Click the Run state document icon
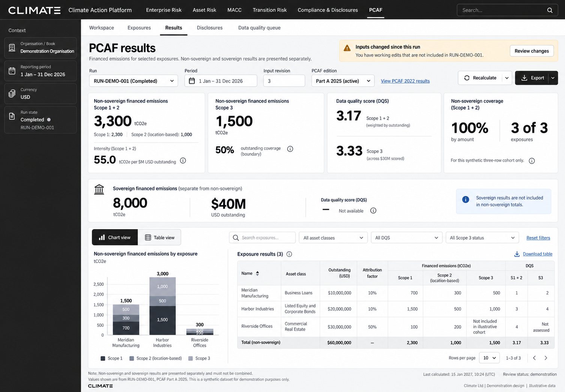Screen dimensions: 565x392 click(12, 116)
